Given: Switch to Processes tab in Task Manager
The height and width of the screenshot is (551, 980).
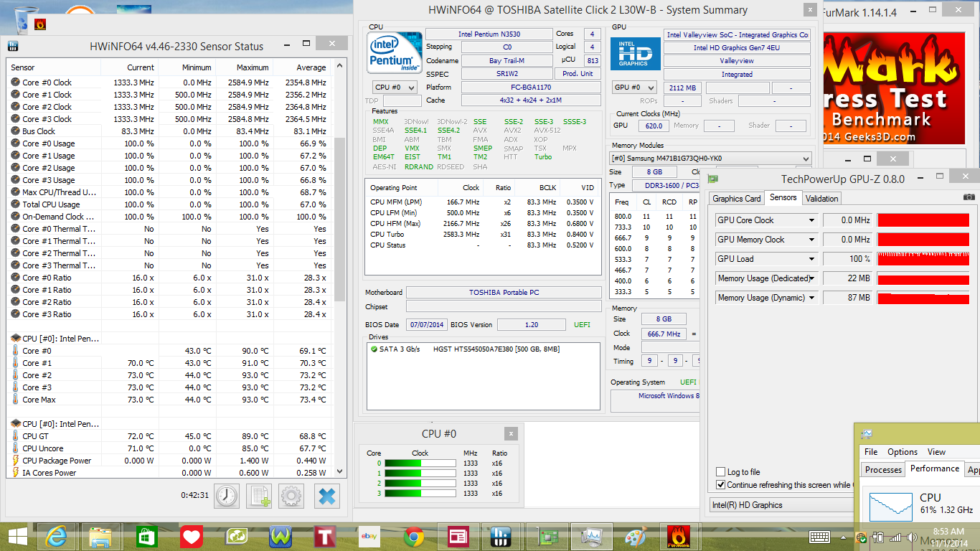Looking at the screenshot, I should tap(883, 470).
